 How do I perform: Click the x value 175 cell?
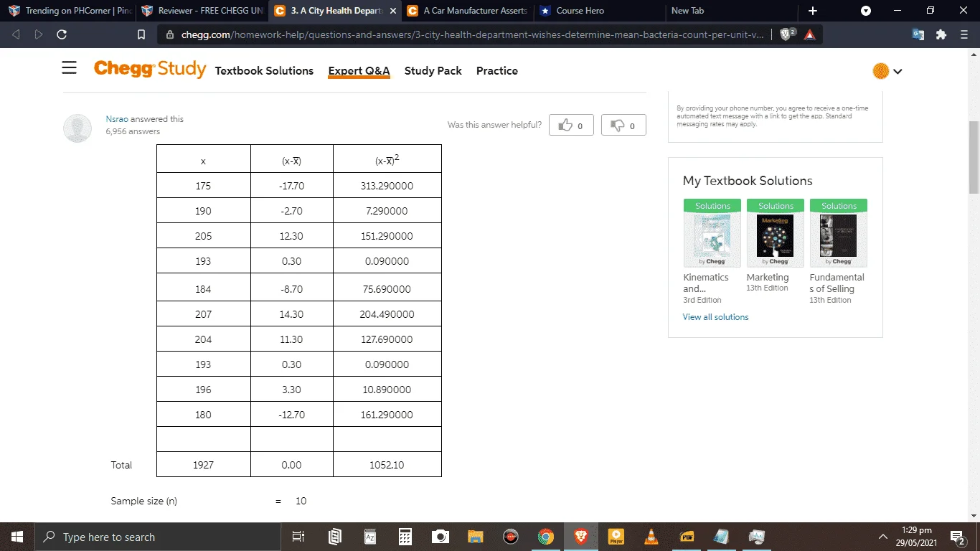click(x=203, y=186)
